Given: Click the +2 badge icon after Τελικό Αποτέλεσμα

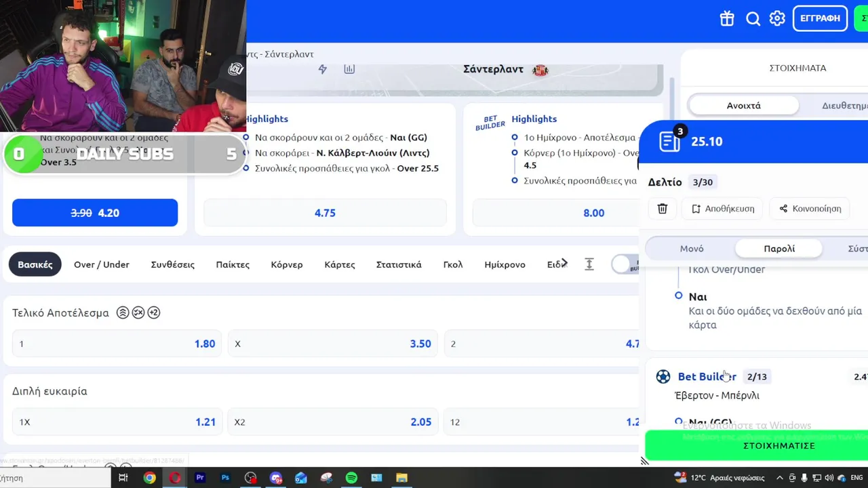Looking at the screenshot, I should pos(154,312).
